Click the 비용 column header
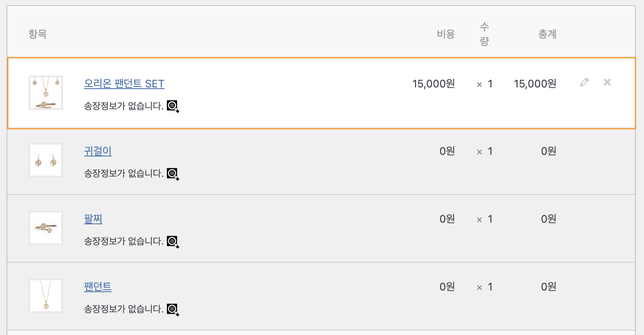The height and width of the screenshot is (335, 644). (x=446, y=34)
